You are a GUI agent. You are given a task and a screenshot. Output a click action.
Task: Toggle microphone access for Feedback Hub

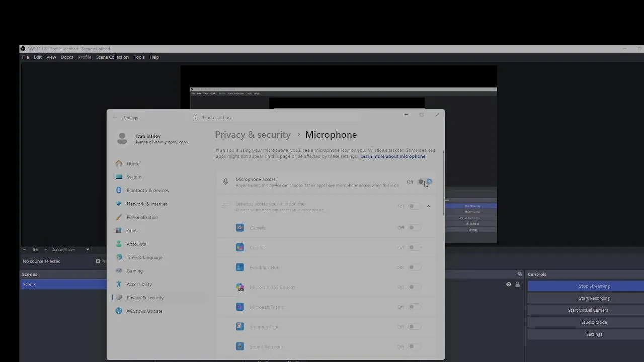tap(415, 267)
